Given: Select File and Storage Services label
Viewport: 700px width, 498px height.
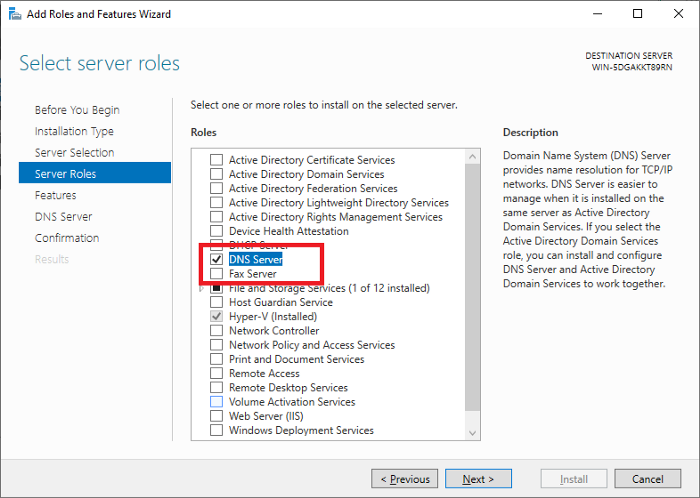Looking at the screenshot, I should (329, 288).
